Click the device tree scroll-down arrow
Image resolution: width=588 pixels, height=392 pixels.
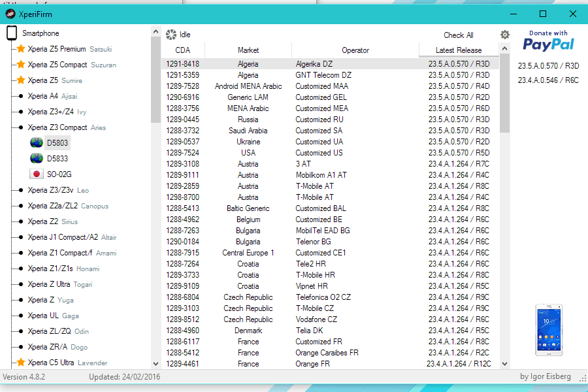pyautogui.click(x=155, y=364)
